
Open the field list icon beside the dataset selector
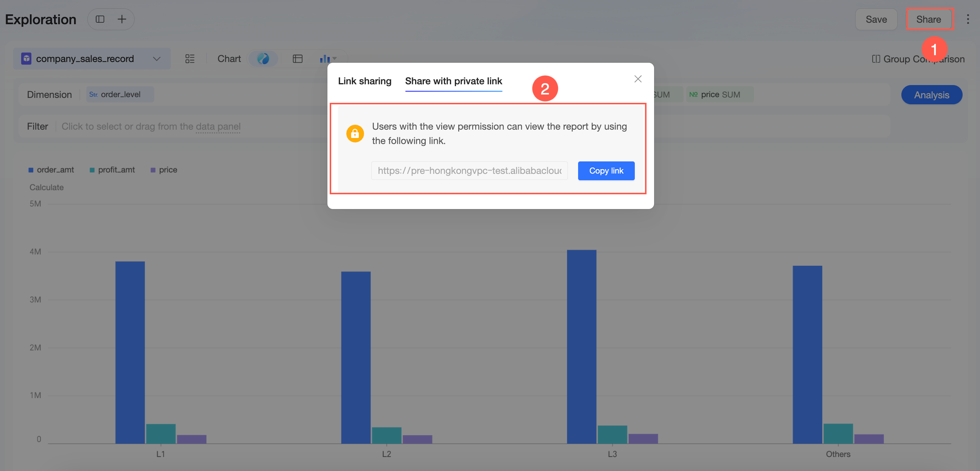pyautogui.click(x=190, y=59)
